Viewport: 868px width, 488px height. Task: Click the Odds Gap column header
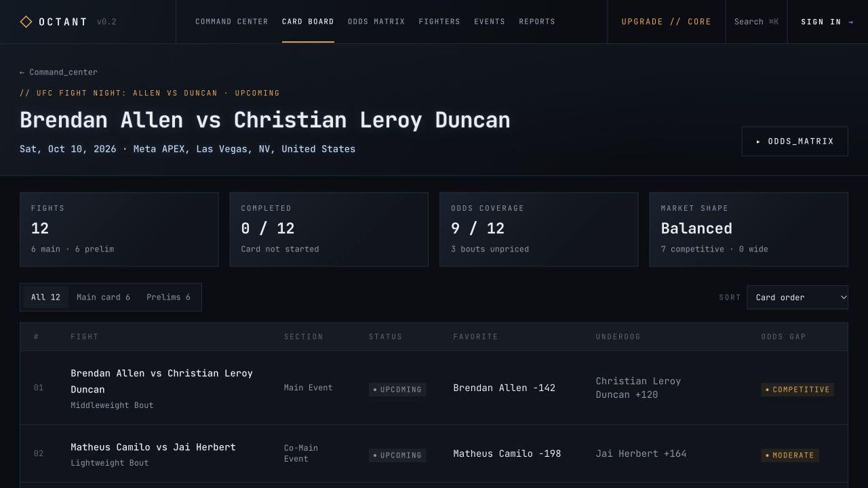pos(783,336)
